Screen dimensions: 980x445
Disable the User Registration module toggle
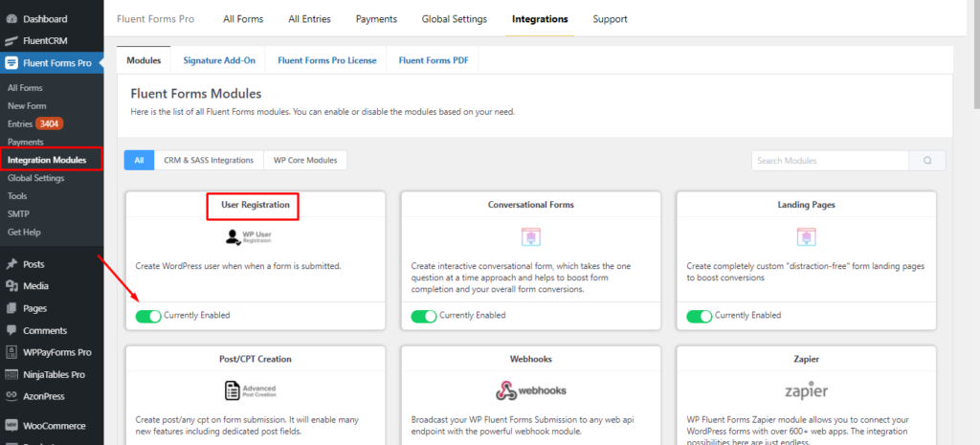(148, 316)
